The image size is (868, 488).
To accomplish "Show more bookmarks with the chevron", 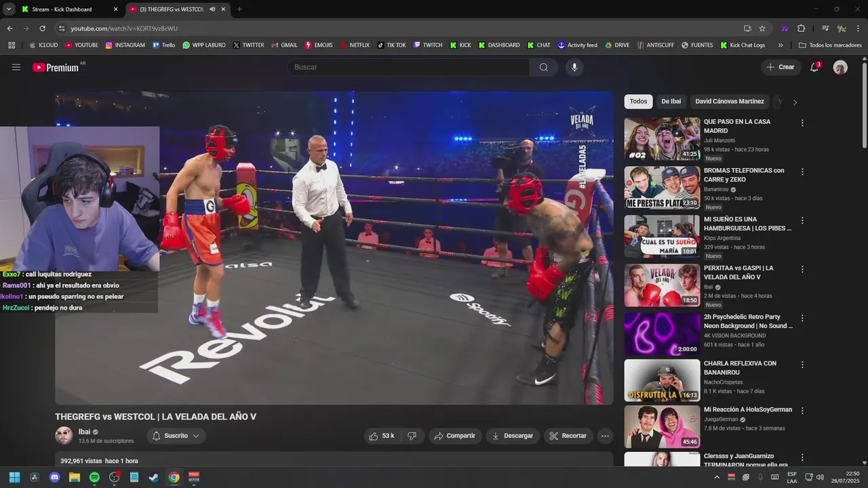I will pyautogui.click(x=781, y=45).
